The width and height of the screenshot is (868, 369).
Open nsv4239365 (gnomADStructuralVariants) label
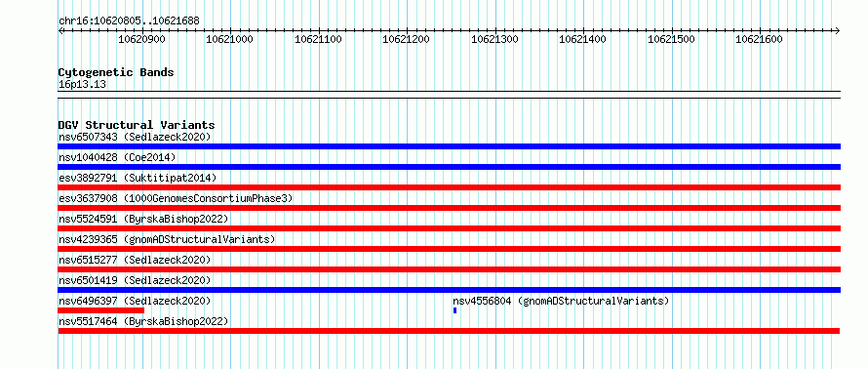coord(167,239)
